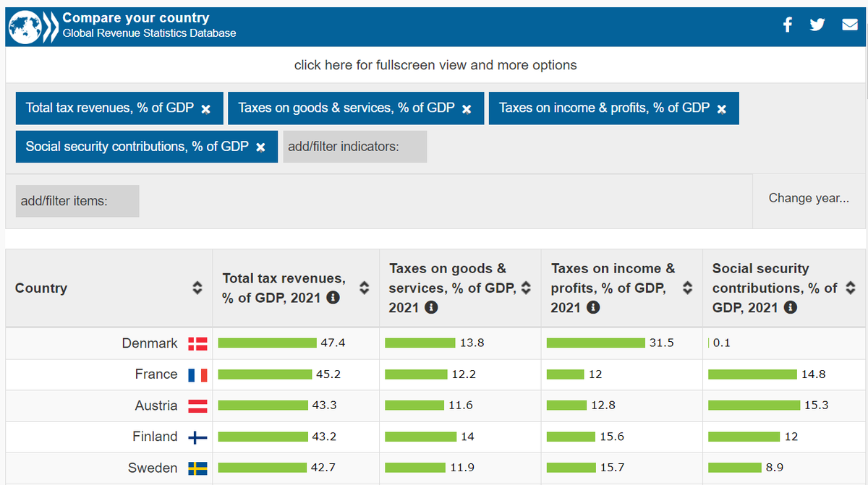Screen dimensions: 868x485
Task: Open info icon for Taxes on income & profits
Action: (593, 307)
